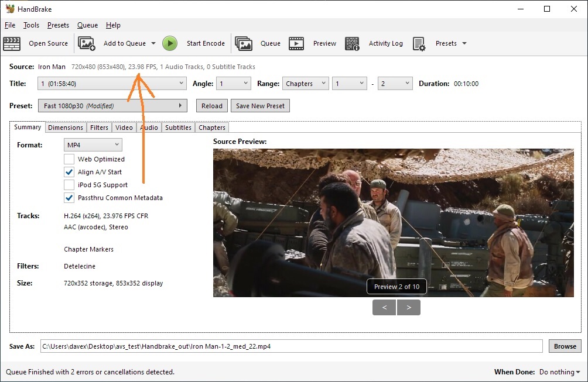Open the Presets menu in the menu bar
This screenshot has height=382, width=588.
coord(58,25)
